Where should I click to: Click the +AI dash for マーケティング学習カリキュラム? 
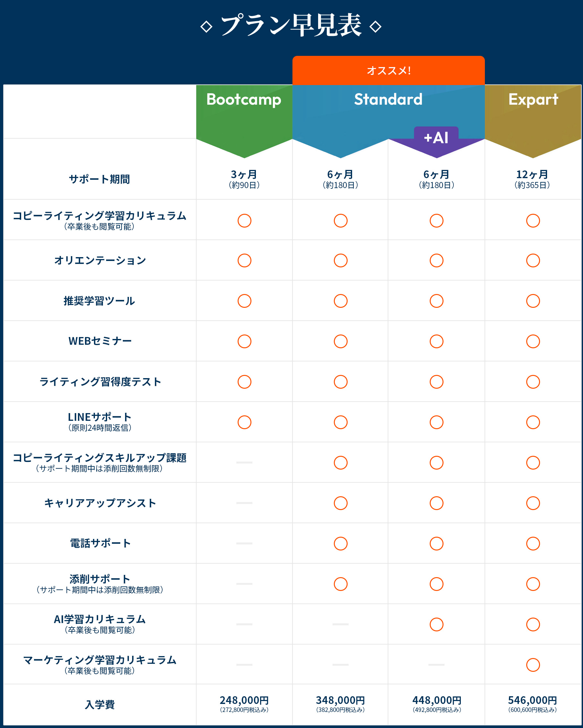pos(436,664)
